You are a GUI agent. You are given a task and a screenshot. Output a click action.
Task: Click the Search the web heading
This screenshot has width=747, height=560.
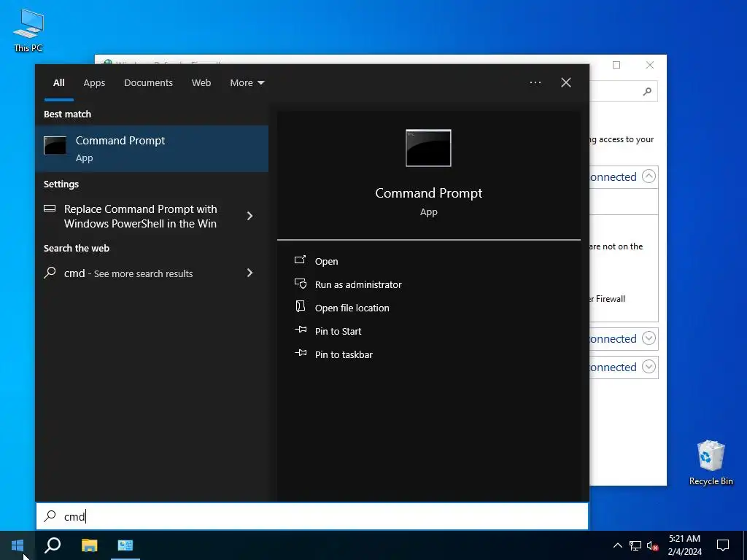click(x=76, y=249)
